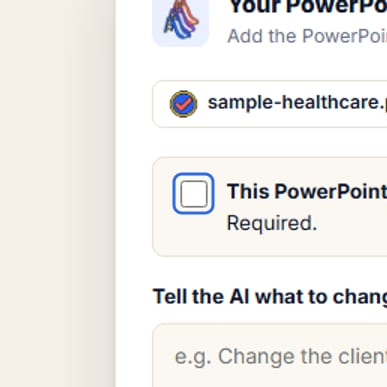Screen dimensions: 387x387
Task: Click white space above the AI label
Action: [x=269, y=271]
